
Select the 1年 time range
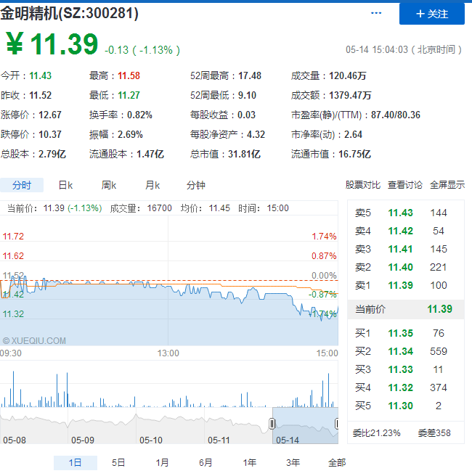249,463
